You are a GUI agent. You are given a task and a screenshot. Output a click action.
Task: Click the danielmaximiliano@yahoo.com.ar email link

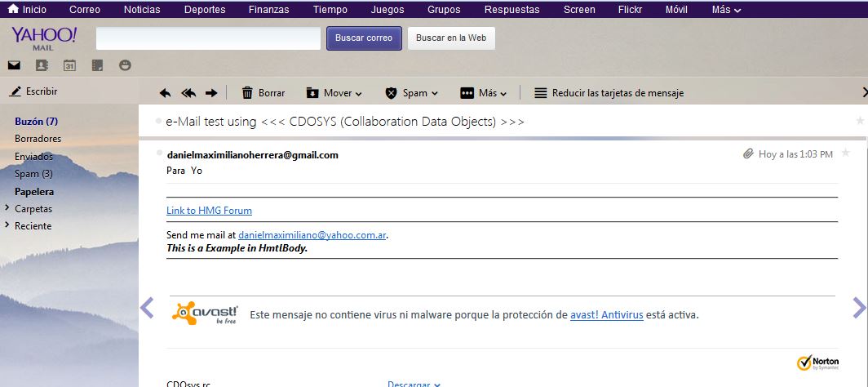tap(312, 235)
